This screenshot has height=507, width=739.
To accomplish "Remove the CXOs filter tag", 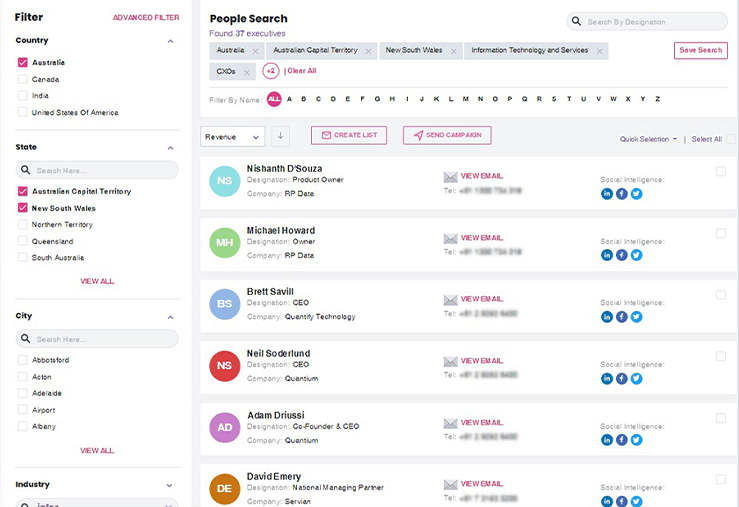I will tap(246, 72).
